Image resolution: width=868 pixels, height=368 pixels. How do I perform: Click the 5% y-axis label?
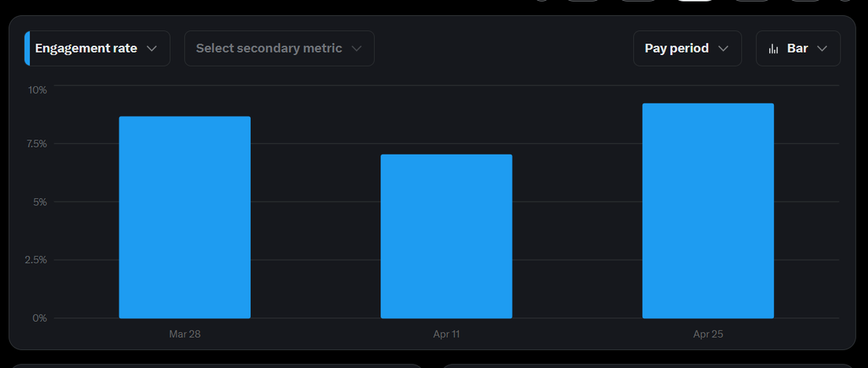(40, 202)
